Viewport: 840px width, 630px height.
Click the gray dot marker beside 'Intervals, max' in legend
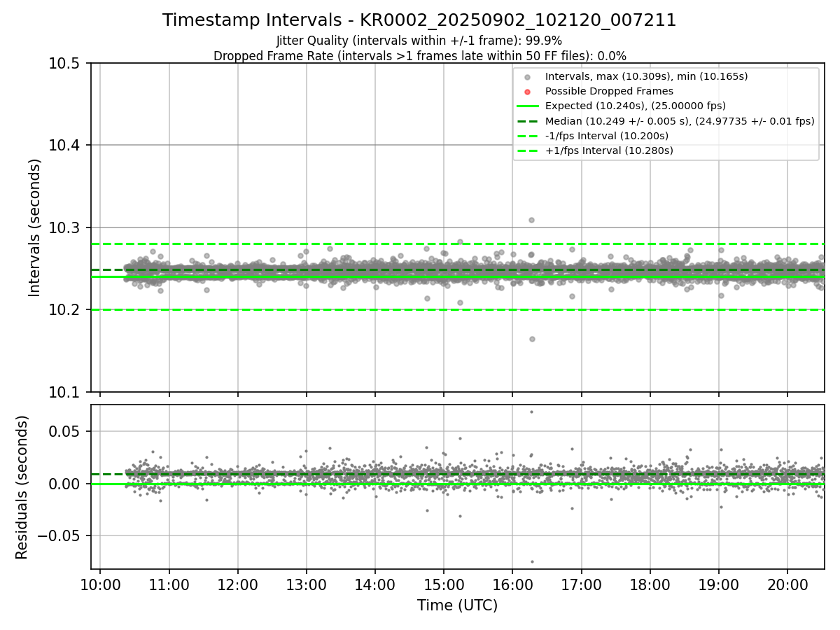[528, 77]
